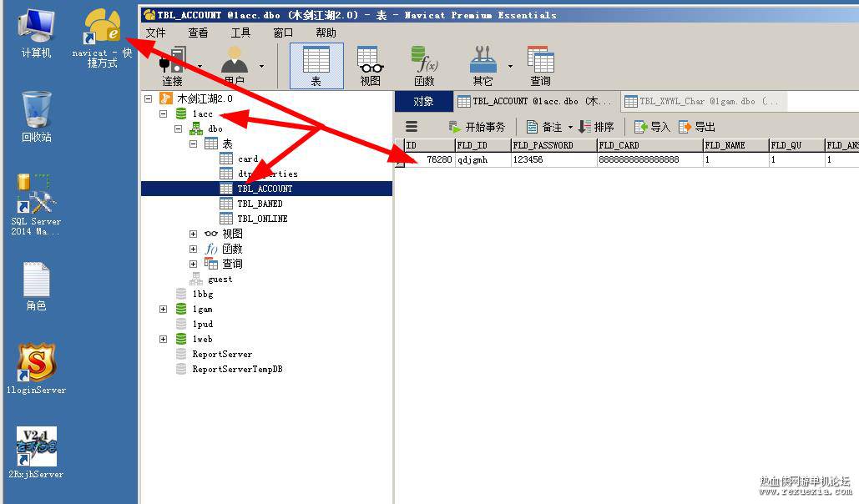Viewport: 859px width, 504px height.
Task: Click the 导出 export button
Action: [x=697, y=127]
